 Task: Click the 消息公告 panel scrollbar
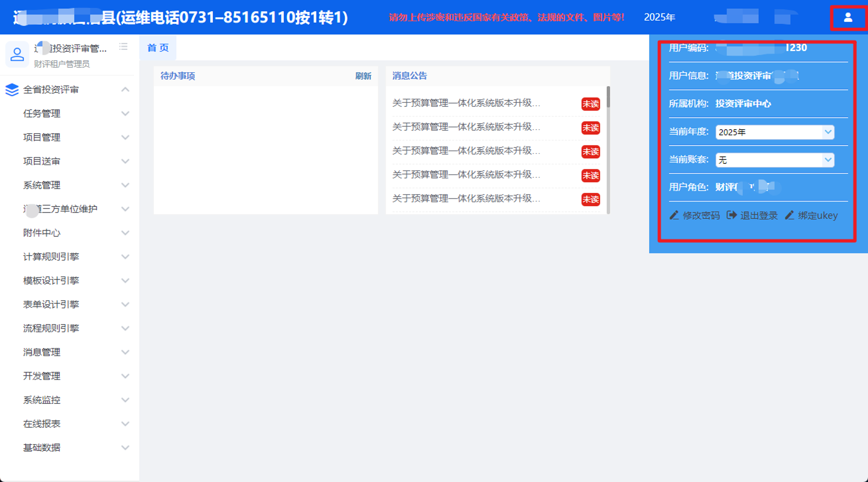point(608,97)
